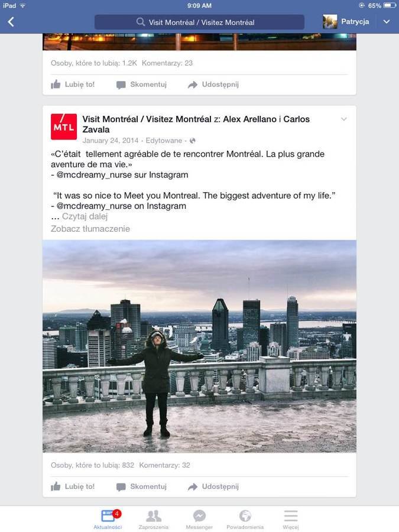The height and width of the screenshot is (532, 399).
Task: Like the skyline photo post with Lubię to!
Action: [x=73, y=486]
